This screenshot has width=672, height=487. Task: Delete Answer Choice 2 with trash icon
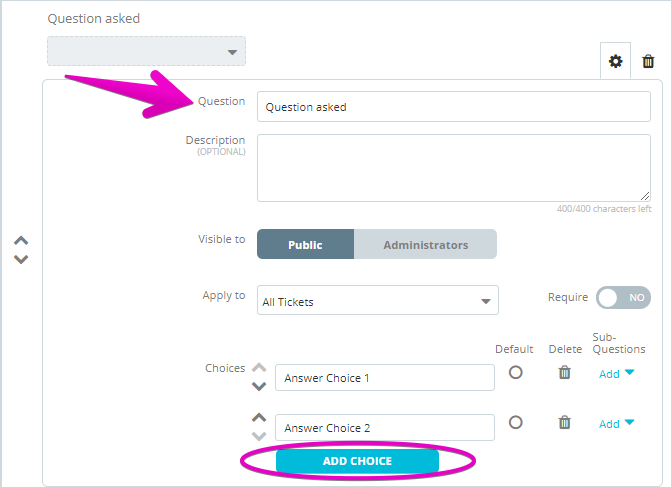(564, 422)
